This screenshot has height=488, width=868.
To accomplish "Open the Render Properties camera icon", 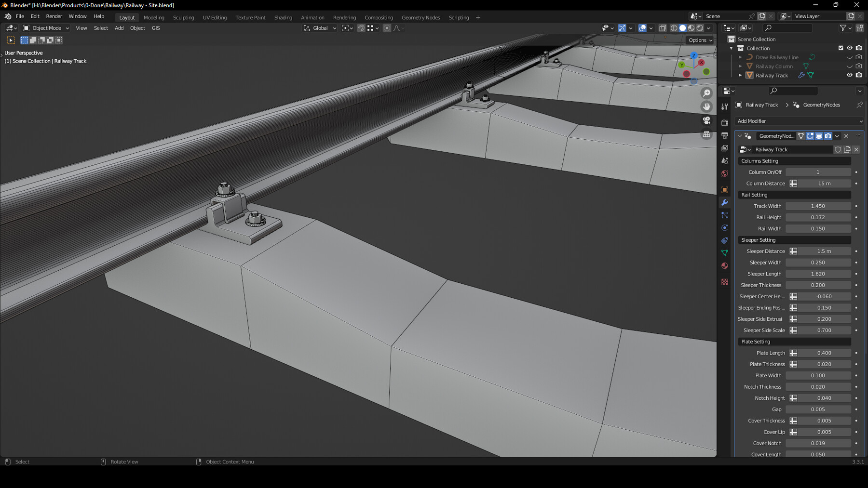I will point(724,123).
